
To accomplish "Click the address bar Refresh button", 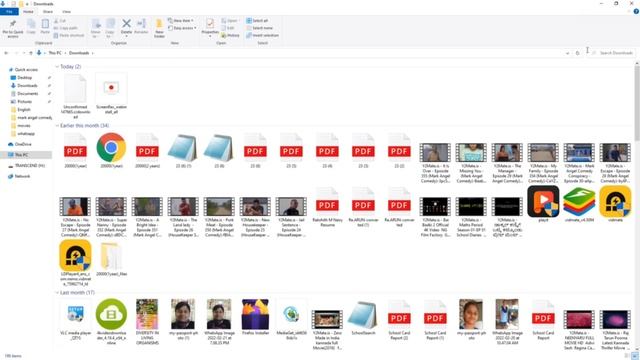I will tap(577, 53).
